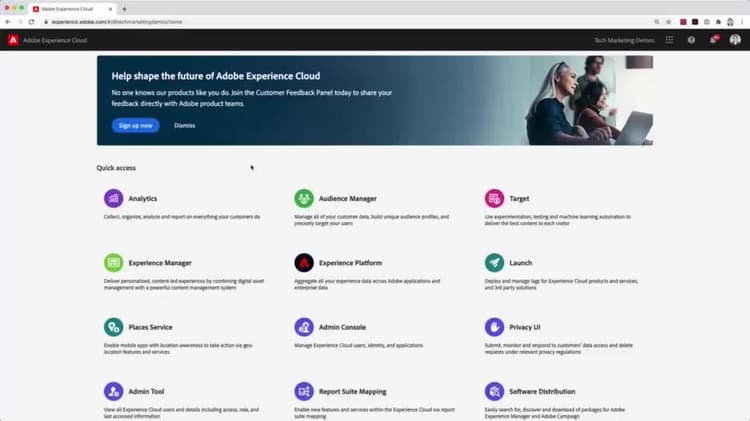Open the Audience Manager green icon
The width and height of the screenshot is (750, 421).
304,198
